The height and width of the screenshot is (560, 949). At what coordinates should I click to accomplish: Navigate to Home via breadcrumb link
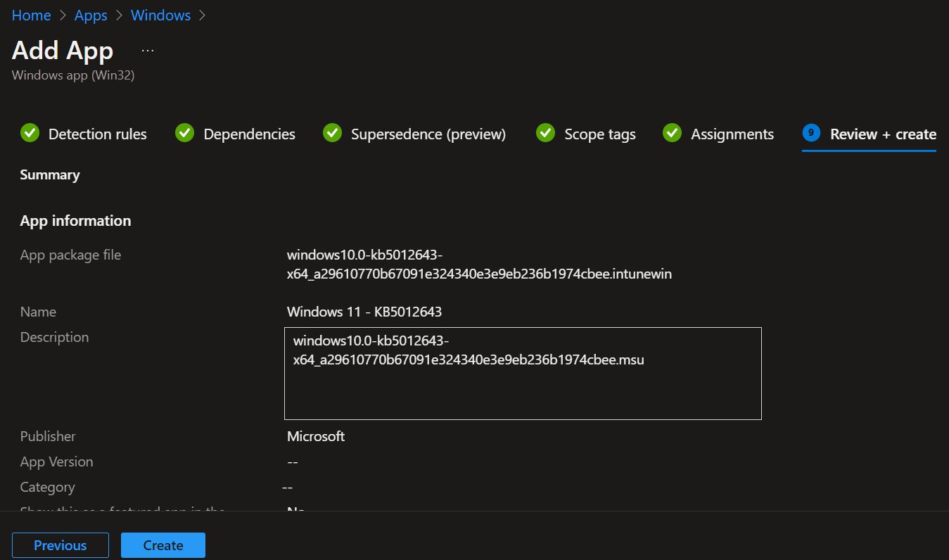(31, 15)
